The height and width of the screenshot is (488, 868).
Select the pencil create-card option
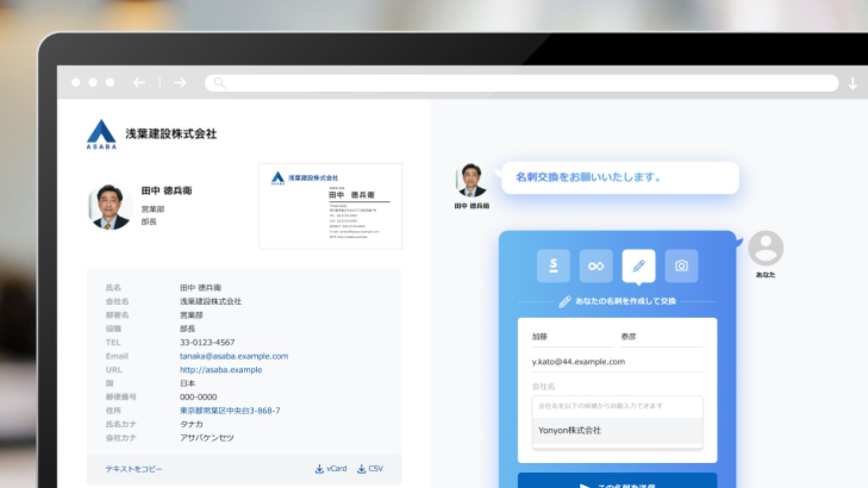click(639, 266)
